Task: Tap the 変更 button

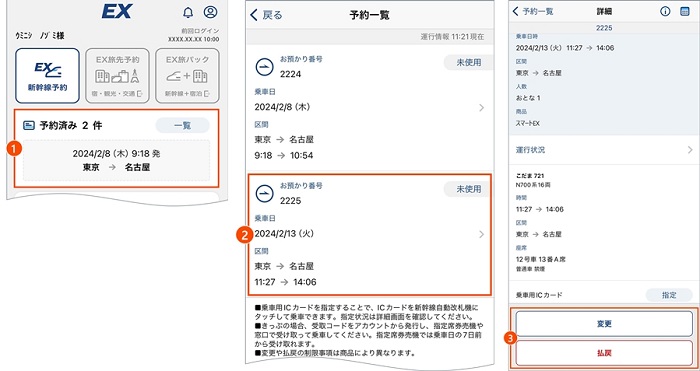Action: coord(604,324)
